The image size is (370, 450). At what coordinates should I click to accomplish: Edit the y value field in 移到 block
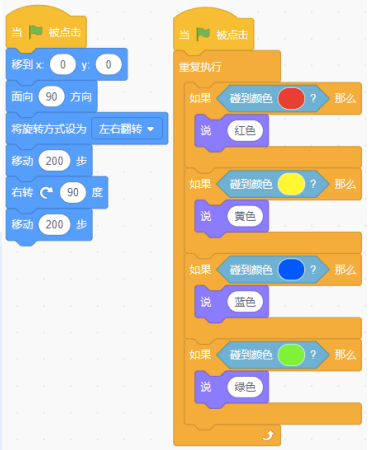point(108,64)
